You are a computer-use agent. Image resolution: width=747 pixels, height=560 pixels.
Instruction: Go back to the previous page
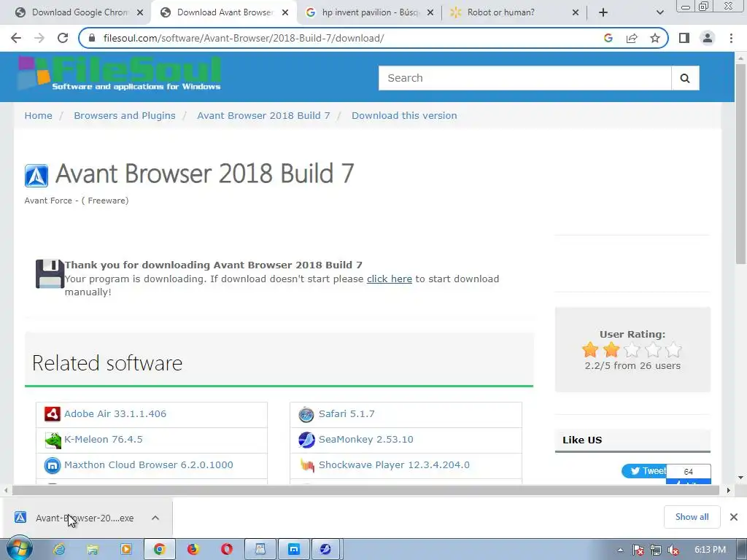tap(16, 38)
